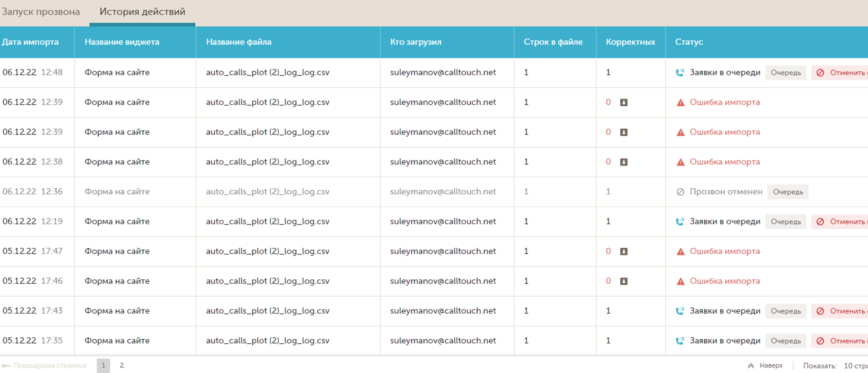Click warning triangle in 05.12.22 17:46 row
The width and height of the screenshot is (868, 373).
click(681, 281)
